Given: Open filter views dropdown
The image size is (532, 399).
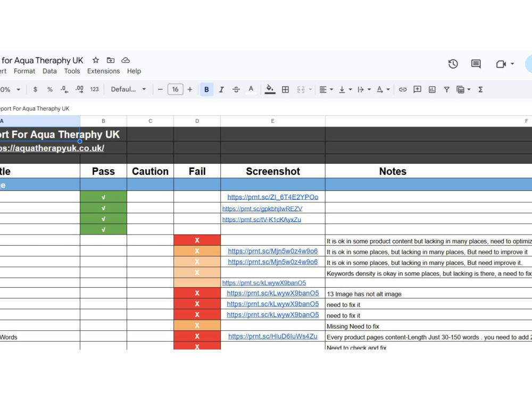Looking at the screenshot, I should click(463, 89).
